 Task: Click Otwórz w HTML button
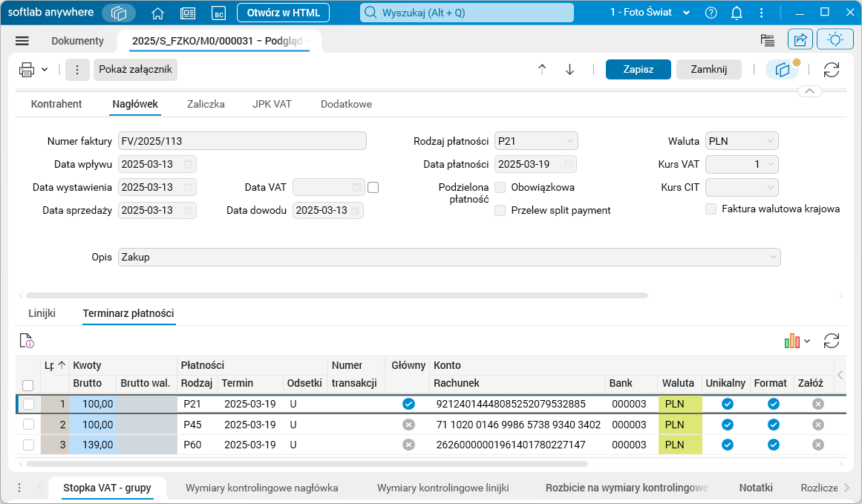pyautogui.click(x=283, y=13)
